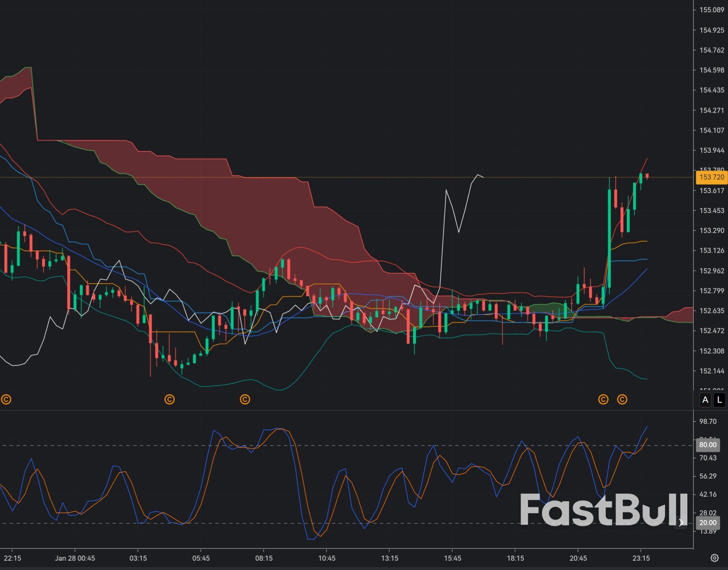Toggle auto price scaling with the A button
This screenshot has height=570, width=728.
[705, 400]
